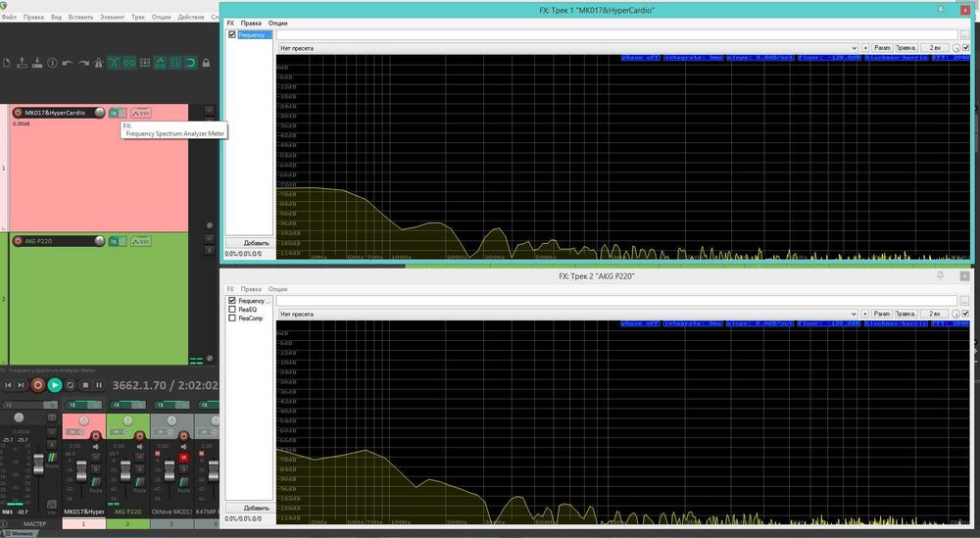Viewport: 980px width, 538px height.
Task: Click record arm on AKG P220 track
Action: tap(18, 241)
